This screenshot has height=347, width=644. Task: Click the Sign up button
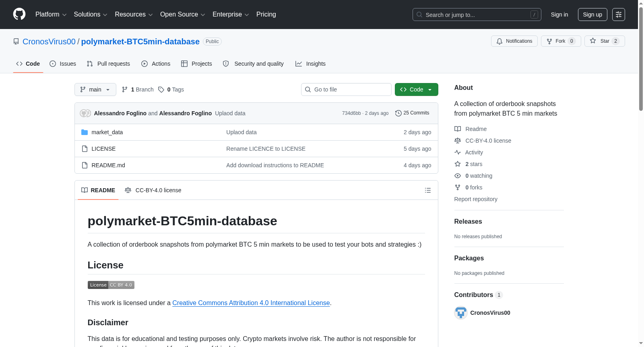click(x=592, y=15)
